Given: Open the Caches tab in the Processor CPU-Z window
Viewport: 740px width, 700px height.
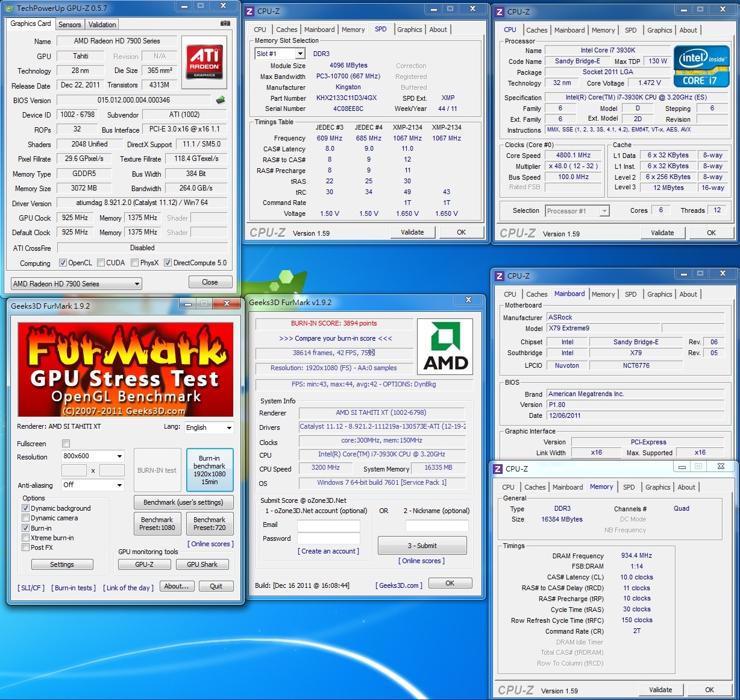Looking at the screenshot, I should [x=536, y=30].
